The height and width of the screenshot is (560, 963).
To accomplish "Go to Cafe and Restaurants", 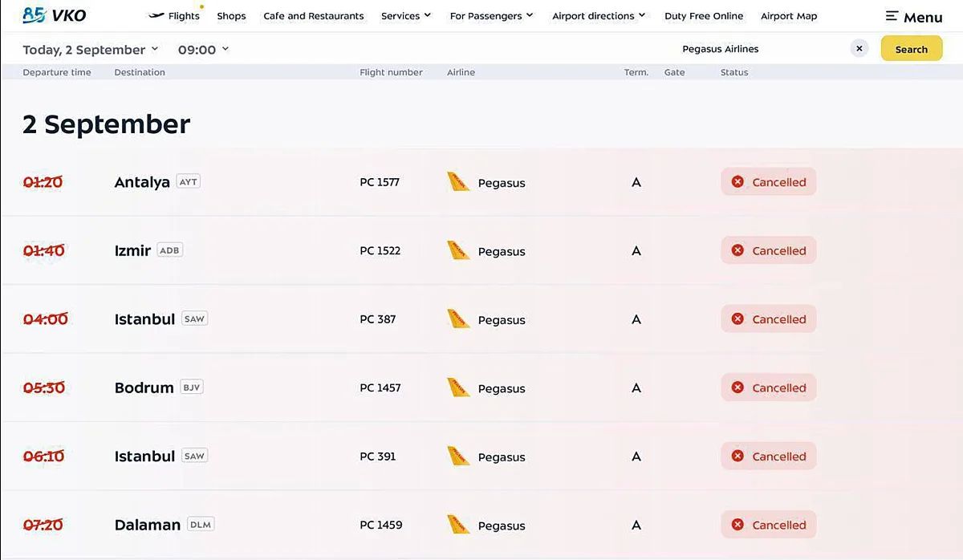I will [314, 16].
